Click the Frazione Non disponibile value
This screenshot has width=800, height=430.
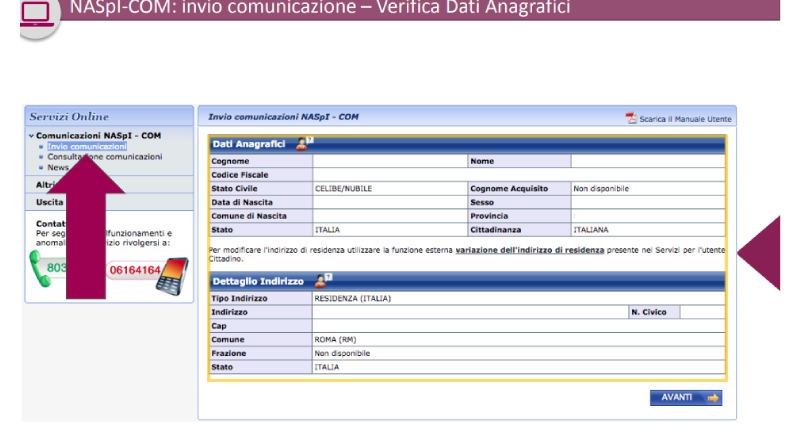(342, 353)
